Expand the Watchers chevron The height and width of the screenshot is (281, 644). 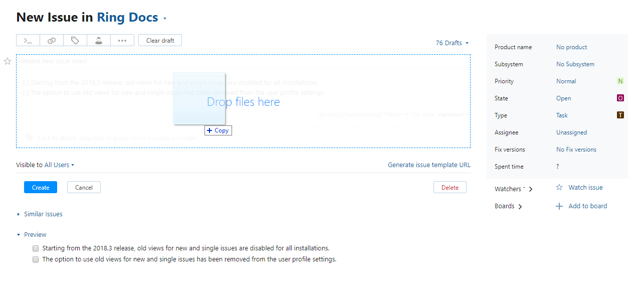[x=531, y=189]
